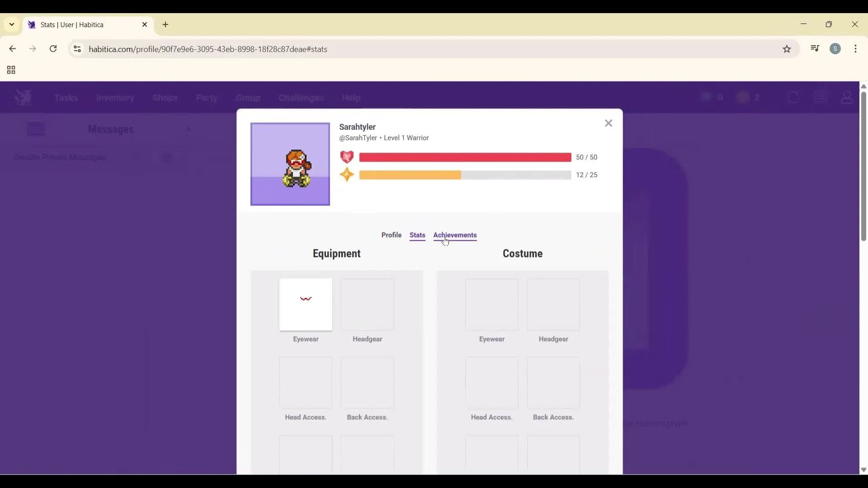Expand Messages with the plus control
The height and width of the screenshot is (488, 868).
point(189,129)
